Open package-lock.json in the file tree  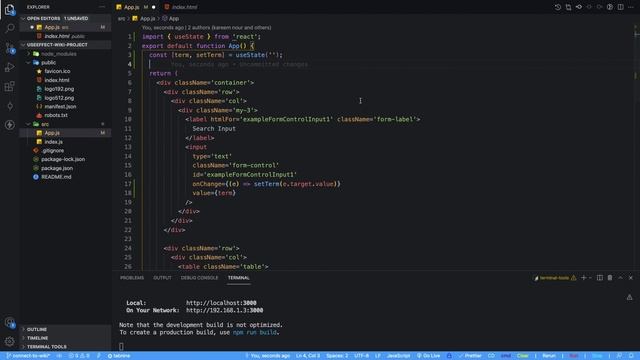(x=63, y=159)
